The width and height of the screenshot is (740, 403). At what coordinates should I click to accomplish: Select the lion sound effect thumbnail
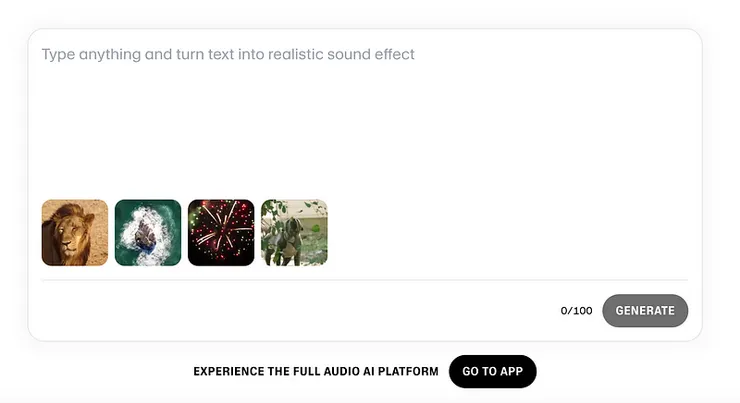point(75,233)
